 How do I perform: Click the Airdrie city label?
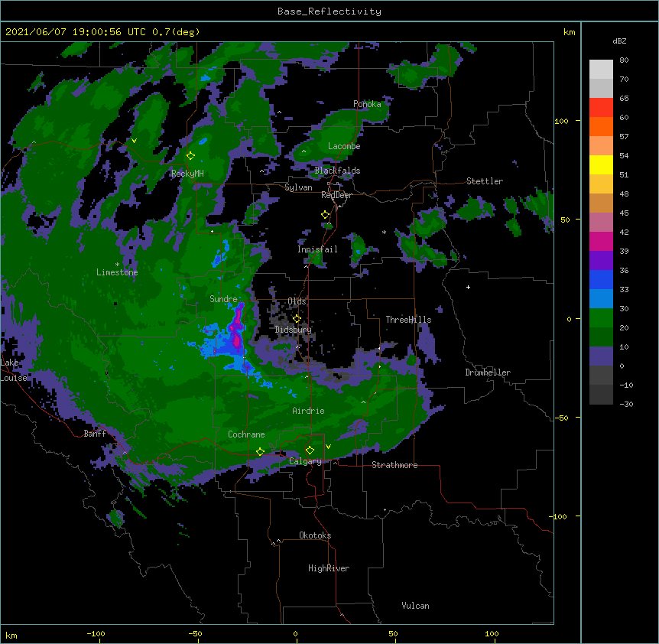309,411
